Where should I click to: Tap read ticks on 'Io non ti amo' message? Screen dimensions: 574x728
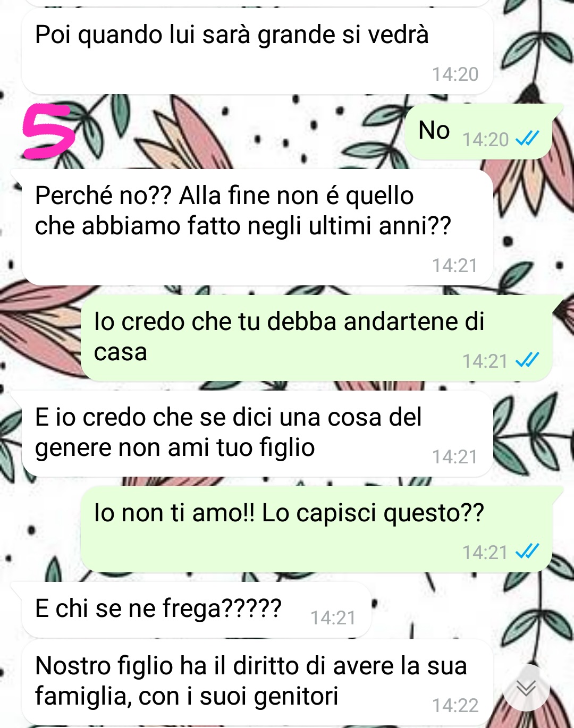pos(527,552)
